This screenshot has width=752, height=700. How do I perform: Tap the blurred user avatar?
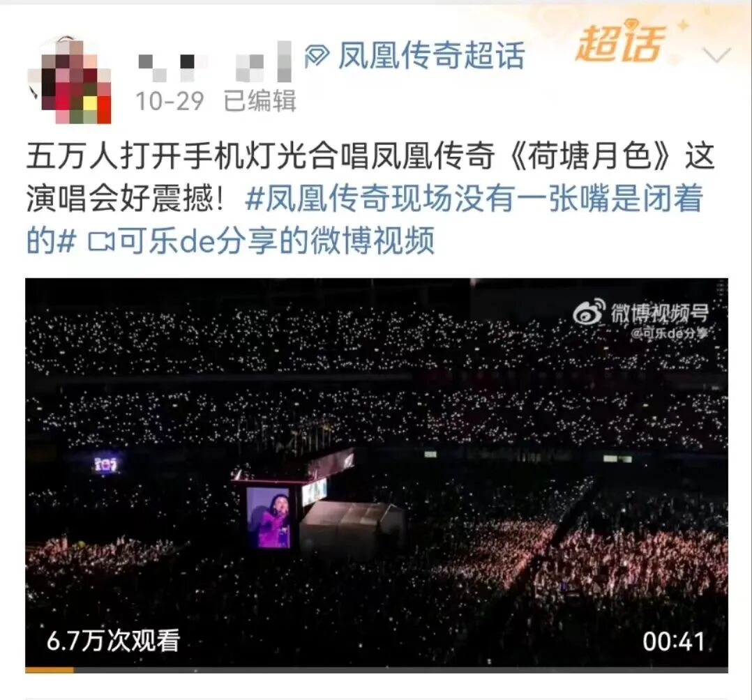(70, 80)
